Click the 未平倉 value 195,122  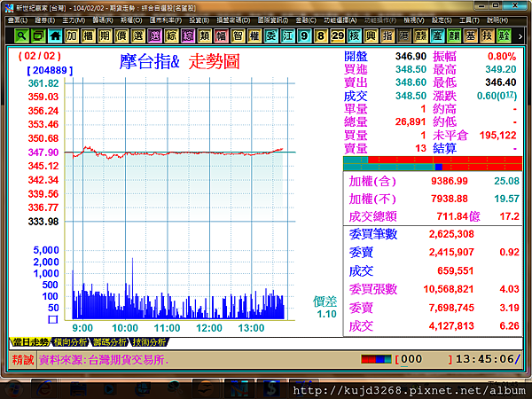tap(497, 136)
